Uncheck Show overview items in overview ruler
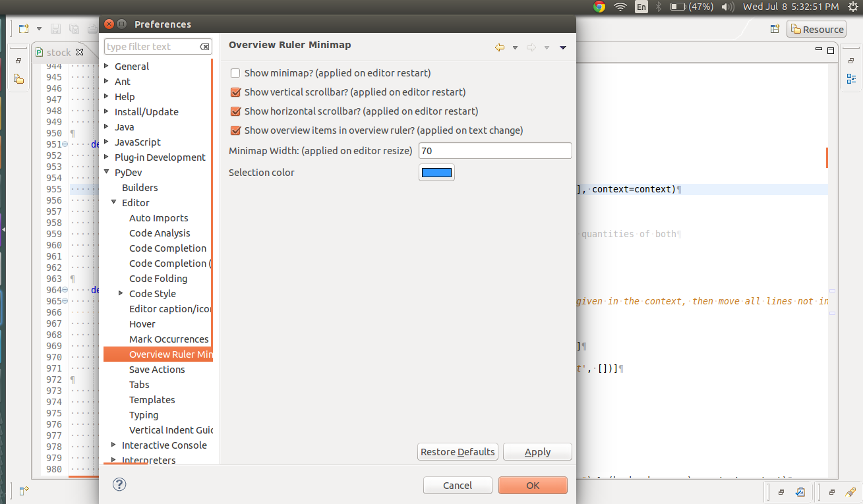Viewport: 863px width, 504px height. click(x=235, y=130)
